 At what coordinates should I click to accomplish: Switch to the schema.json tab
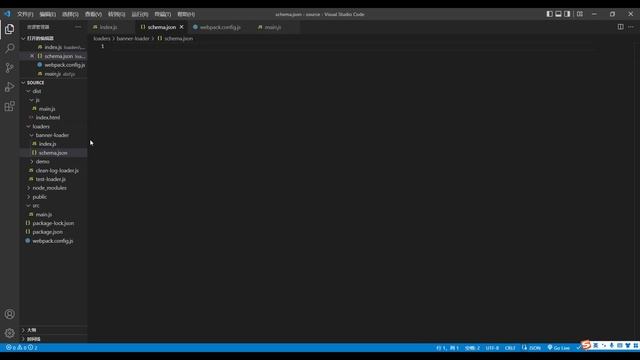click(x=162, y=27)
